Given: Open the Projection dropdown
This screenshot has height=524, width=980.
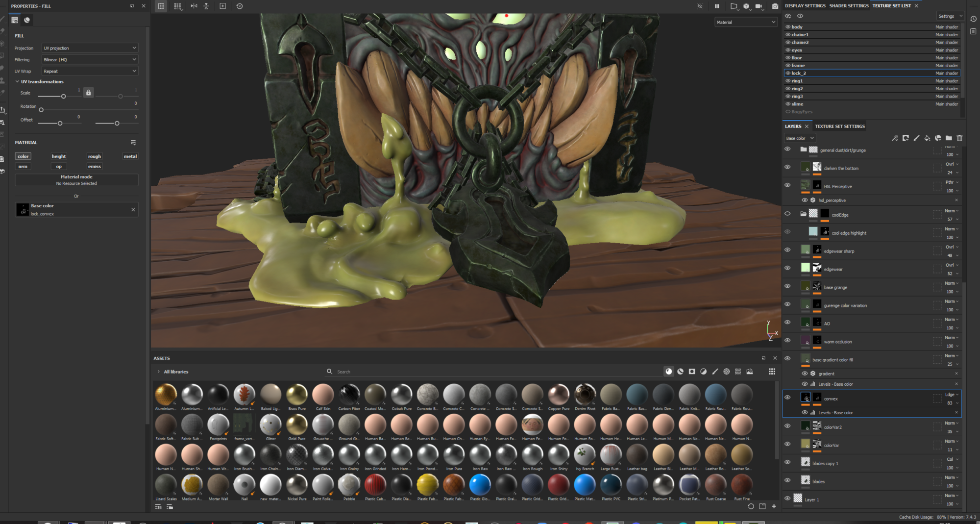Looking at the screenshot, I should point(90,48).
